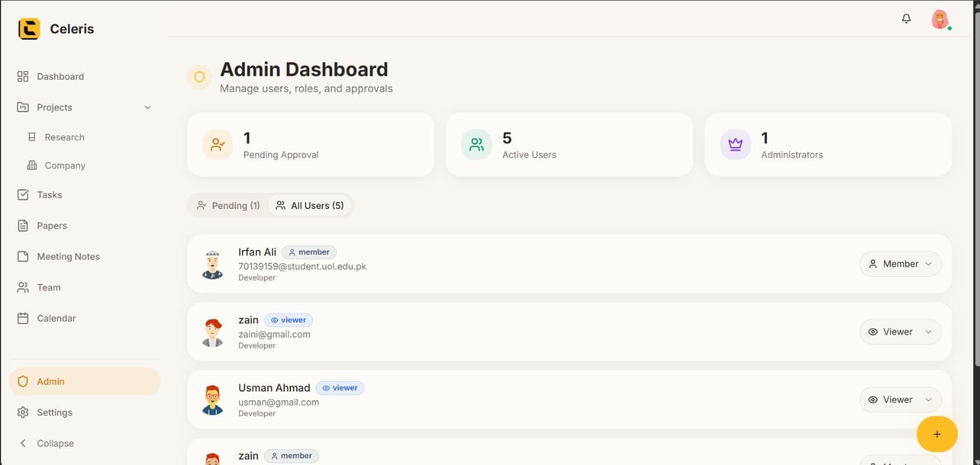The height and width of the screenshot is (465, 980).
Task: Click the Admin Dashboard shield icon
Action: 199,77
